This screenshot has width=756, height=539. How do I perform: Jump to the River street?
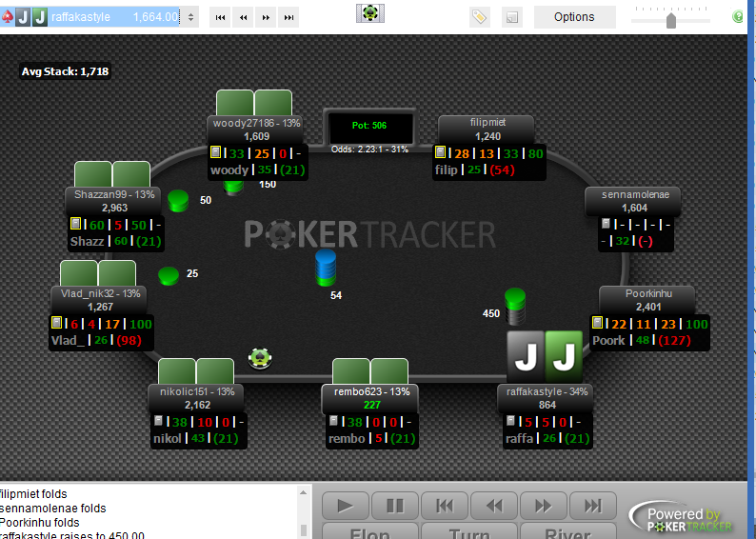(567, 530)
